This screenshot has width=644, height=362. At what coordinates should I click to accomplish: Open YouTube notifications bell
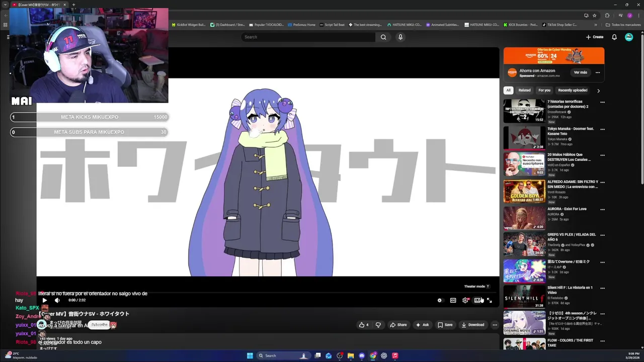tap(614, 37)
